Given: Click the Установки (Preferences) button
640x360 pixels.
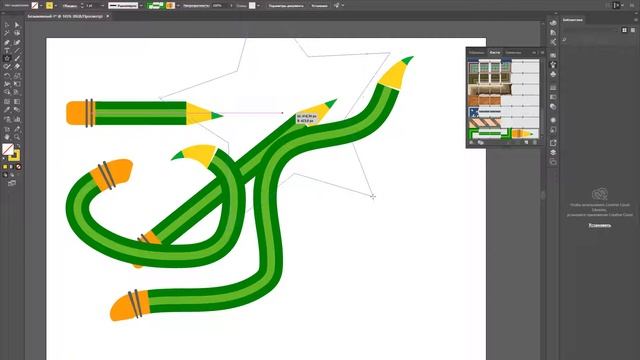Looking at the screenshot, I should coord(319,6).
